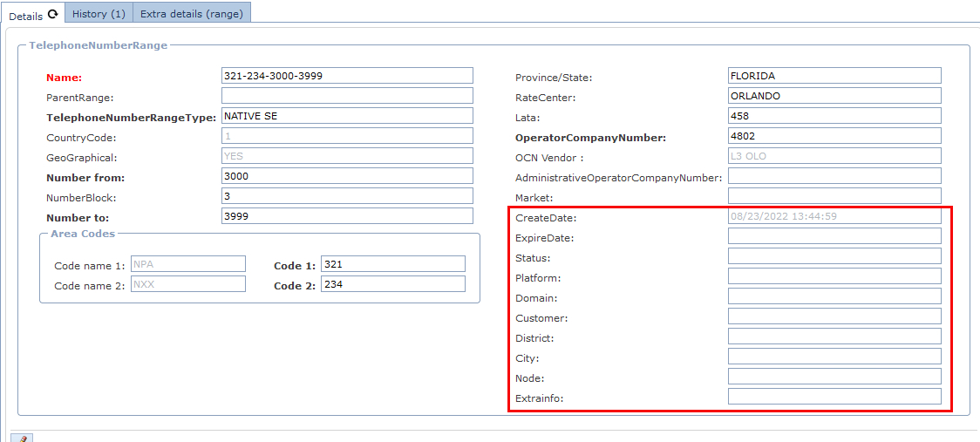Click the refresh icon on Details tab
Image resolution: width=980 pixels, height=442 pixels.
[x=53, y=15]
